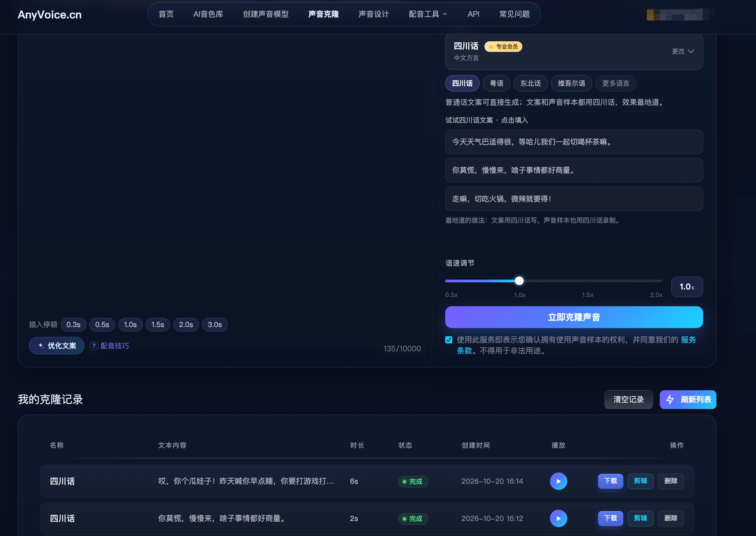Open the 配音工具 dropdown menu

pos(427,14)
